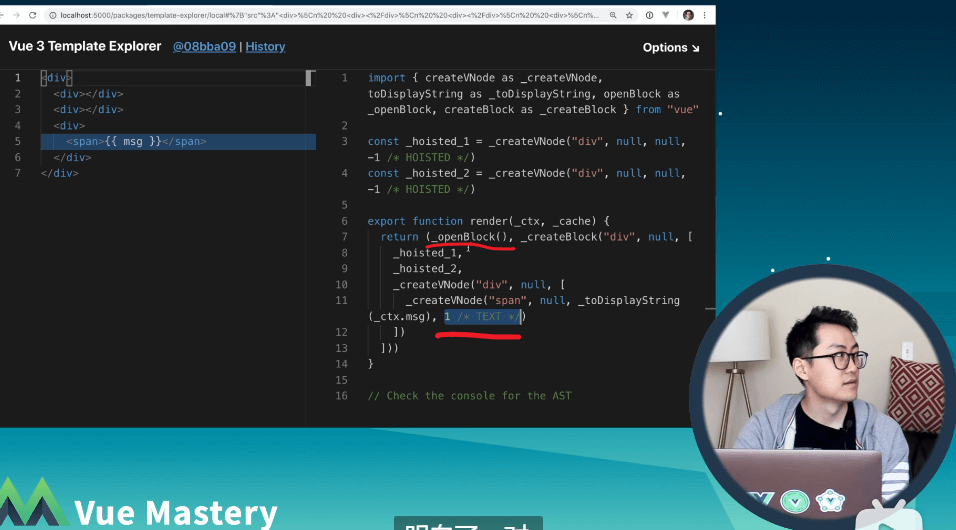Expand the Options panel
This screenshot has width=956, height=530.
pyautogui.click(x=671, y=48)
